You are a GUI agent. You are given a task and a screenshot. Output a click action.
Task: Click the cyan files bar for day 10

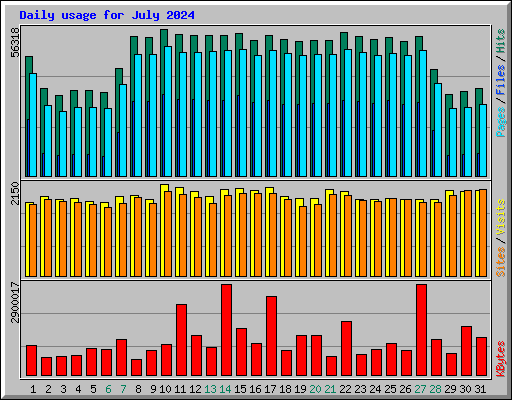click(x=168, y=112)
